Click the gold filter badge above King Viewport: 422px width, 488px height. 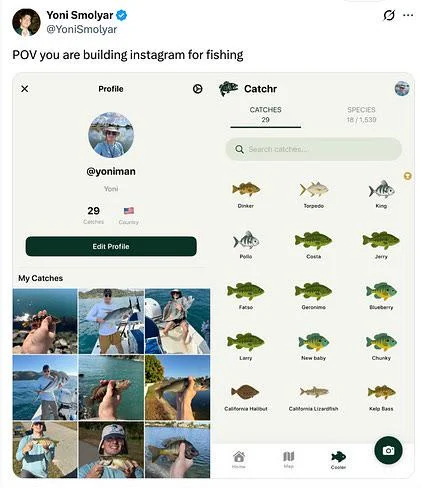click(407, 176)
